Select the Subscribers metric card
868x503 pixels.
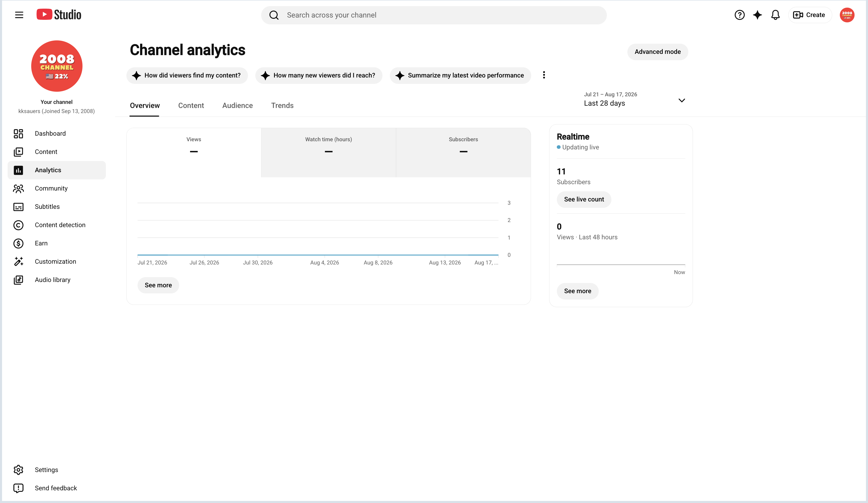point(463,152)
